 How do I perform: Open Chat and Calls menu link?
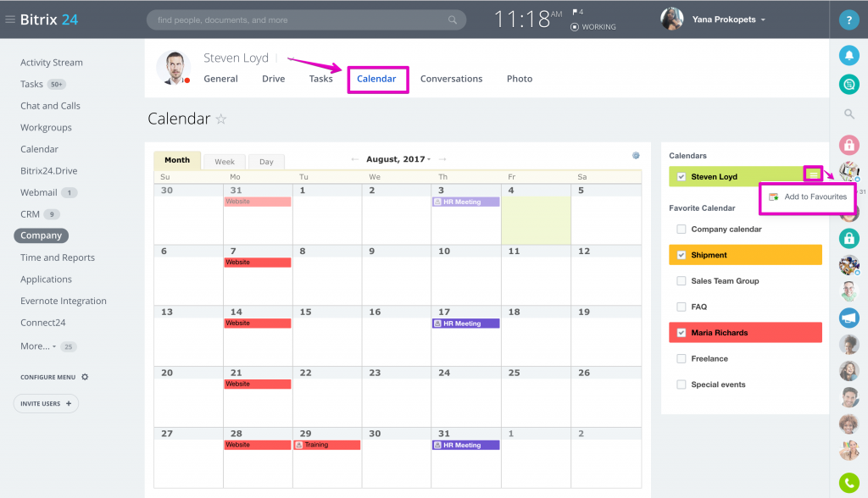[x=50, y=106]
